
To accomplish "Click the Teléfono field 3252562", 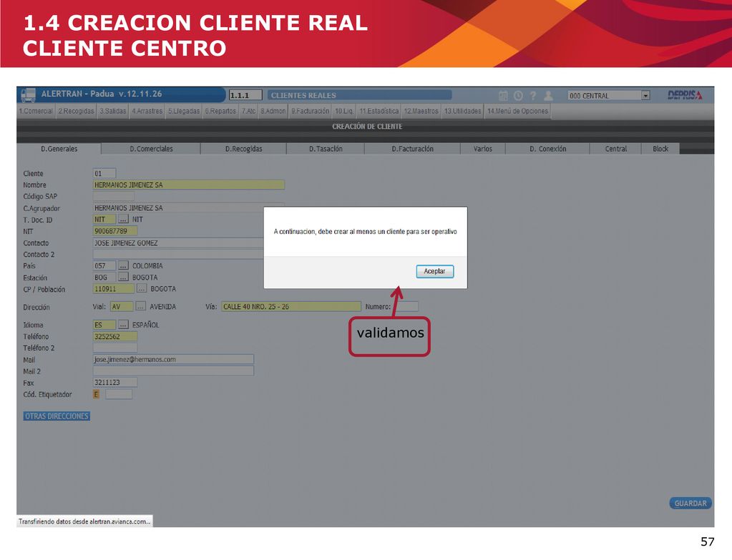I will coord(114,336).
